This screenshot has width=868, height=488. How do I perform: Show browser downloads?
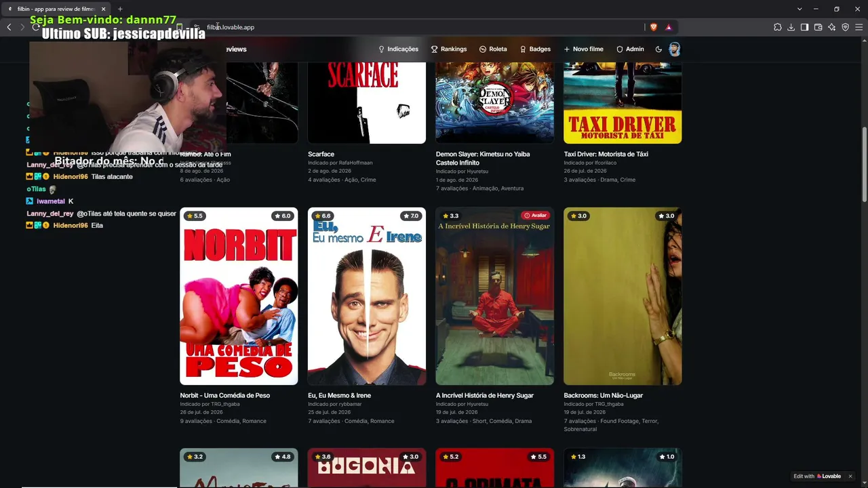tap(791, 27)
